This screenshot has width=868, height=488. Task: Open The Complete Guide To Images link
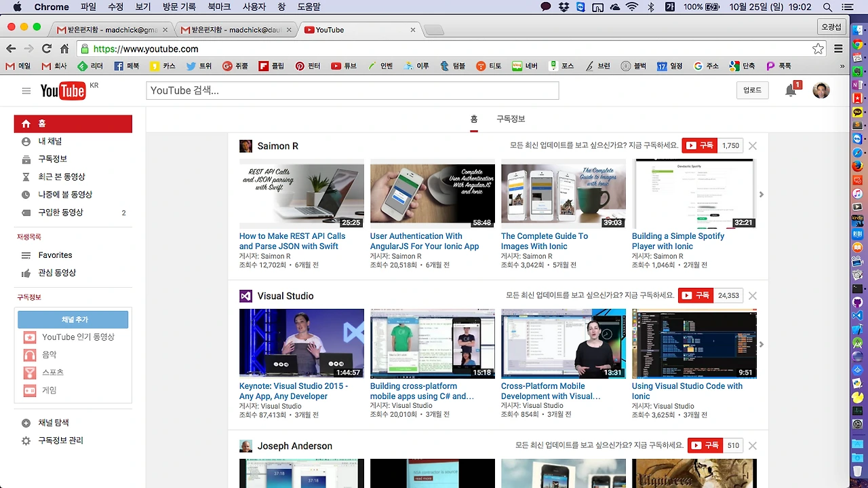pyautogui.click(x=545, y=241)
